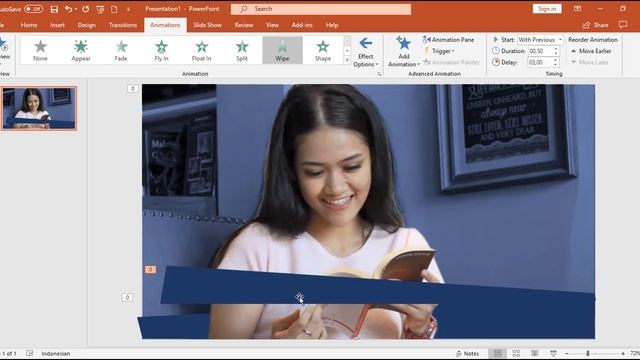Open the Help tab
Screen dimensions: 640x360
(332, 25)
